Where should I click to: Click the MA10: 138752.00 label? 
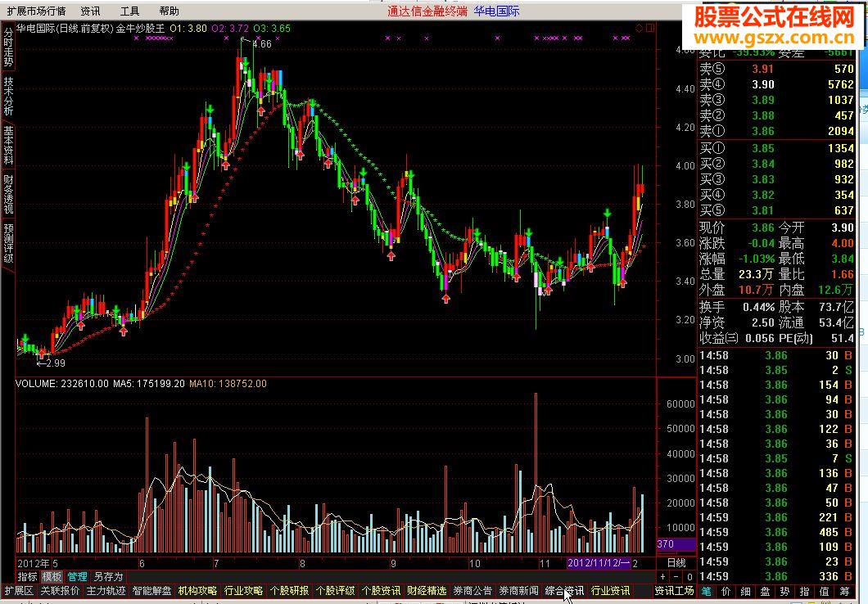[x=228, y=383]
